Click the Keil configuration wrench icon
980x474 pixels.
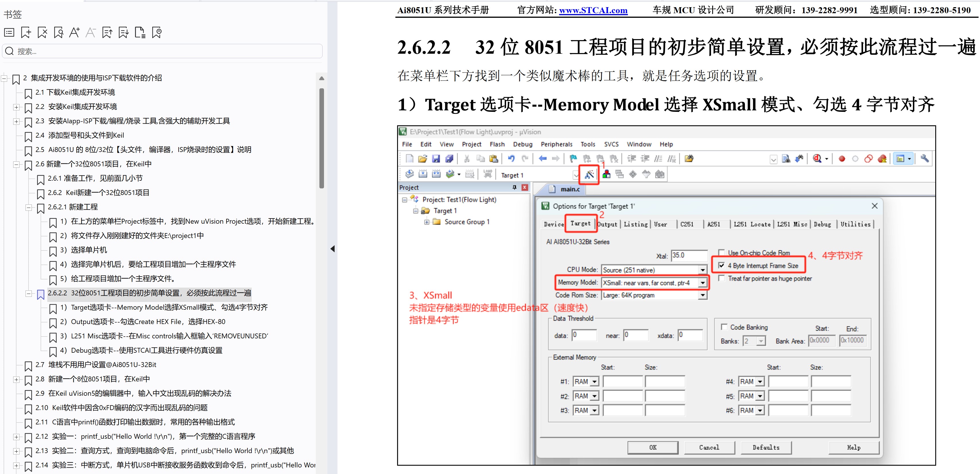pos(924,159)
